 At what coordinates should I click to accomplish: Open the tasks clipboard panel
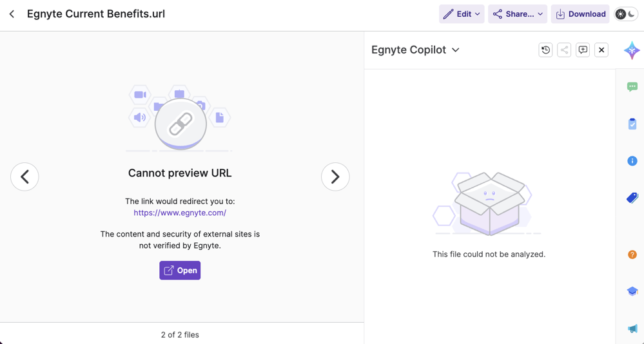tap(632, 124)
